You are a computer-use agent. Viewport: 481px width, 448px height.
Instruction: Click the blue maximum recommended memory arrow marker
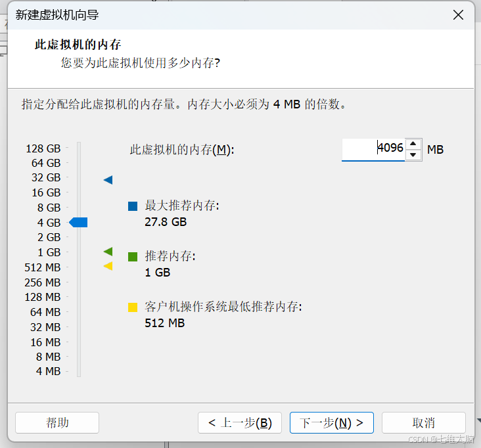pos(108,180)
